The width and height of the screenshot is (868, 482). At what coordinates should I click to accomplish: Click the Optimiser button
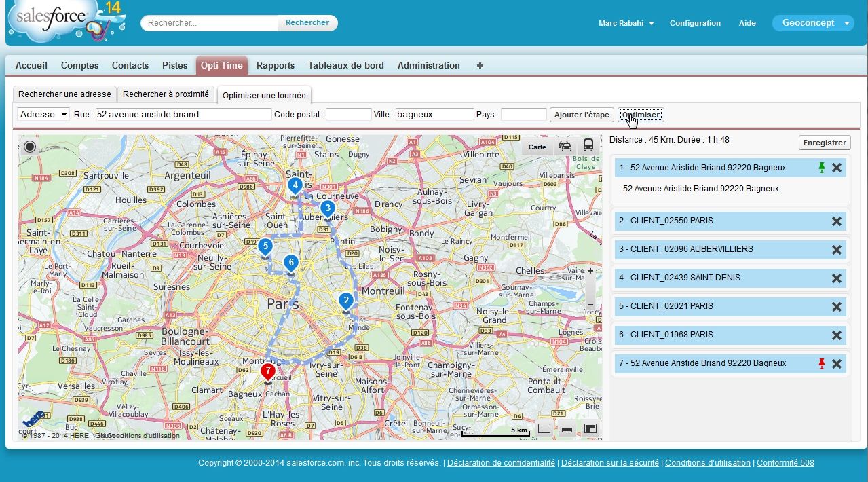(641, 115)
